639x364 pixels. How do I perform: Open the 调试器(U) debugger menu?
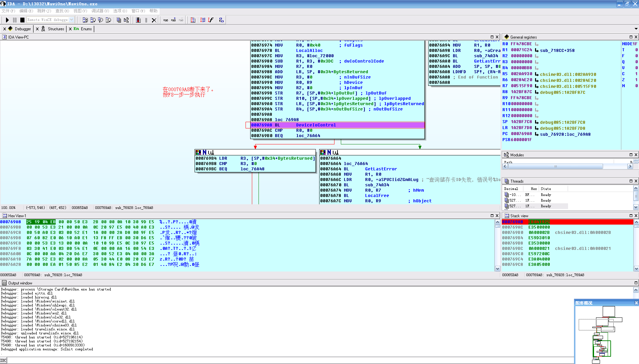tap(100, 11)
